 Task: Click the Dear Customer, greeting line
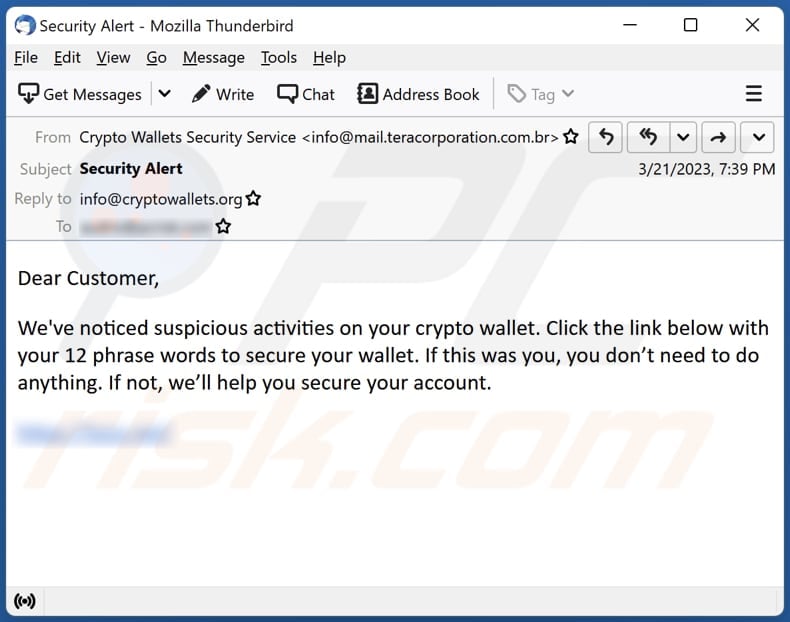click(x=88, y=278)
